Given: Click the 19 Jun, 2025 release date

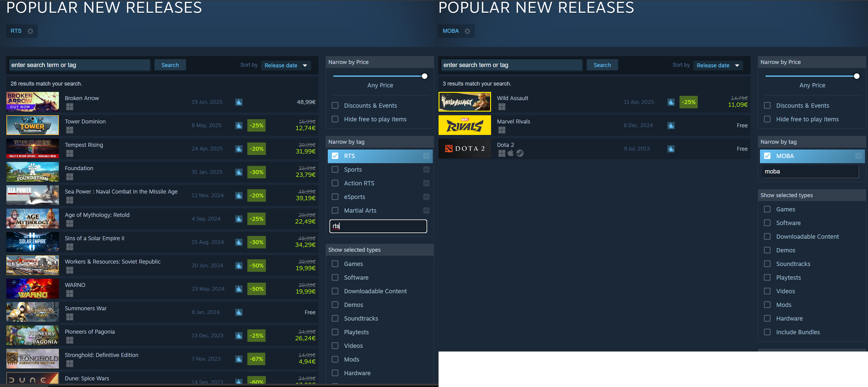Looking at the screenshot, I should pos(207,102).
